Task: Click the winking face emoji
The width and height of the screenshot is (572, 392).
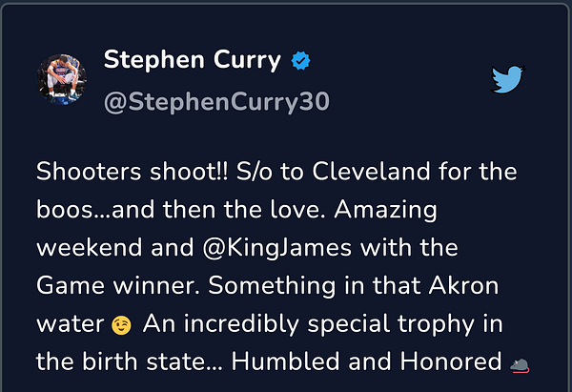Action: [x=121, y=325]
